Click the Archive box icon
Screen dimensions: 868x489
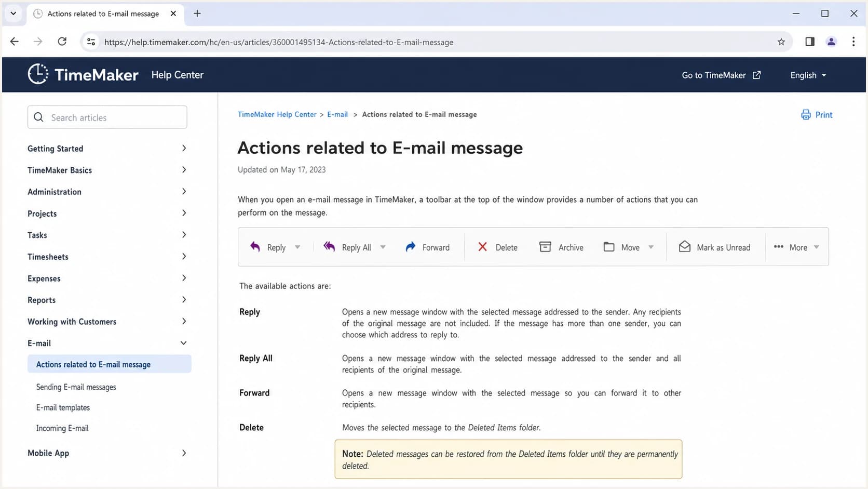545,247
